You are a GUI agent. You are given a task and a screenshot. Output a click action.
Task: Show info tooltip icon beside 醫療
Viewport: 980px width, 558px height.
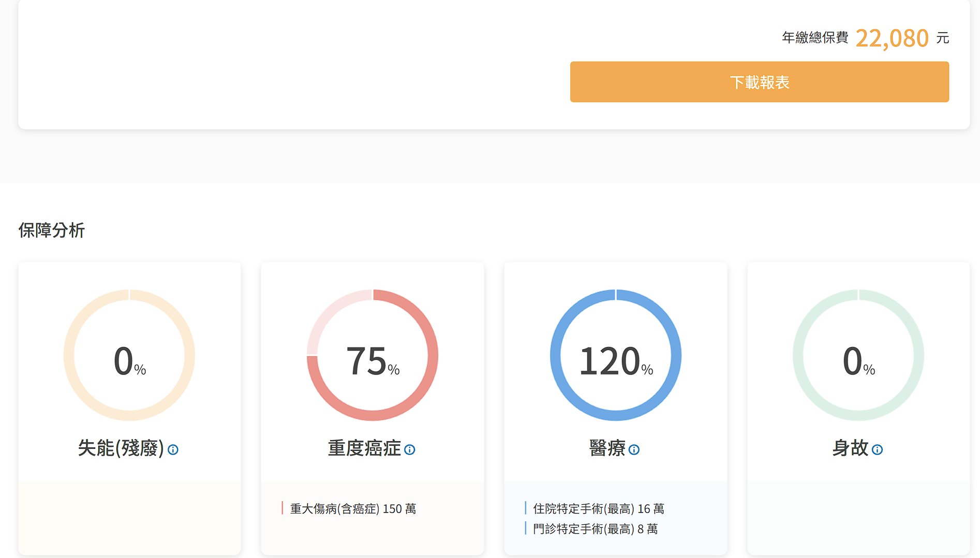634,450
